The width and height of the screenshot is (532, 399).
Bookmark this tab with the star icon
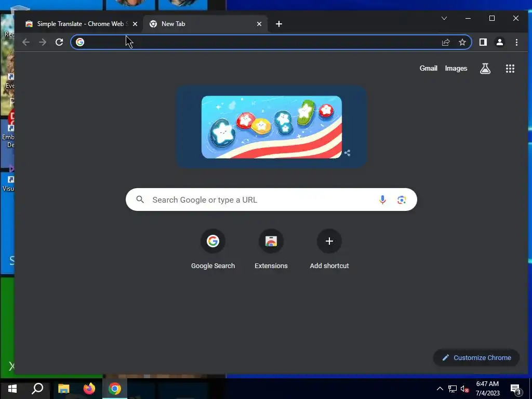[462, 42]
